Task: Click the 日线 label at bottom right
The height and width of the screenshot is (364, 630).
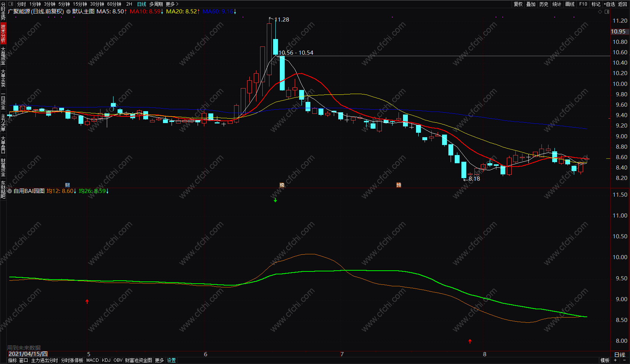Action: 620,355
